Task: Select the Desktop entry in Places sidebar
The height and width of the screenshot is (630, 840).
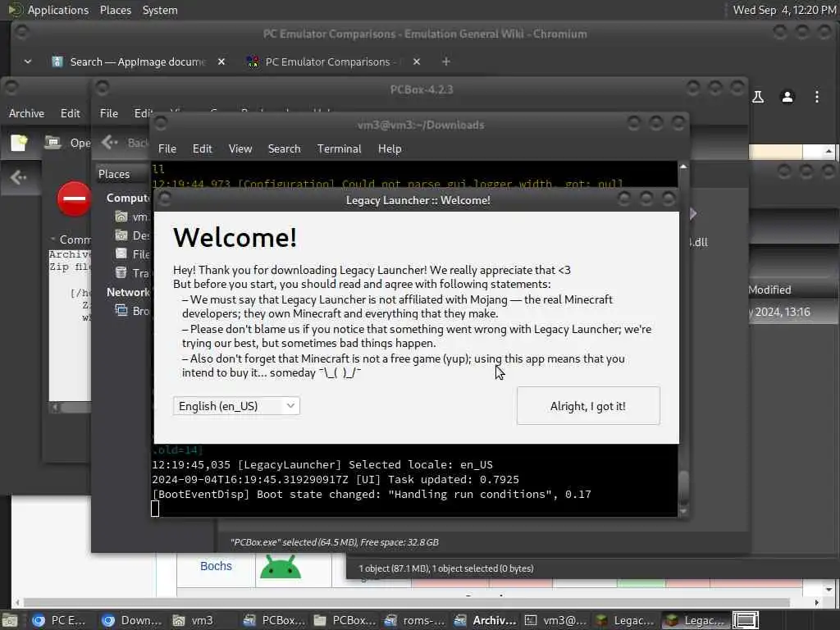Action: (x=131, y=235)
